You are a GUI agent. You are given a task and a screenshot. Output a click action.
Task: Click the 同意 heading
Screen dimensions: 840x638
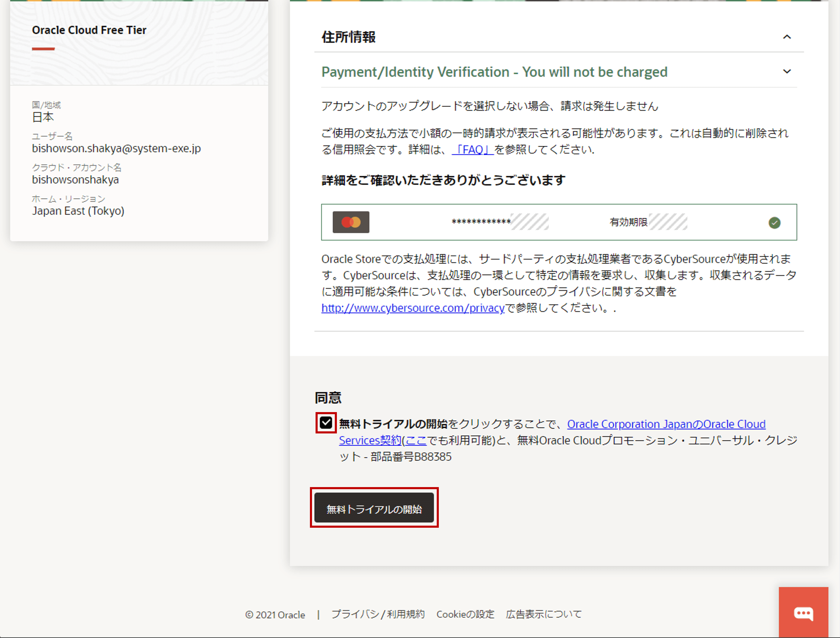click(x=328, y=398)
